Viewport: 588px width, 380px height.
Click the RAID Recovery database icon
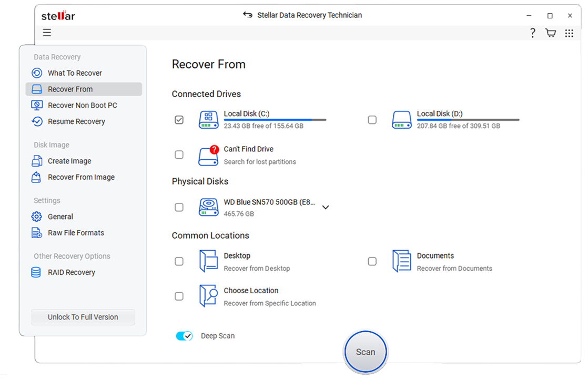36,272
